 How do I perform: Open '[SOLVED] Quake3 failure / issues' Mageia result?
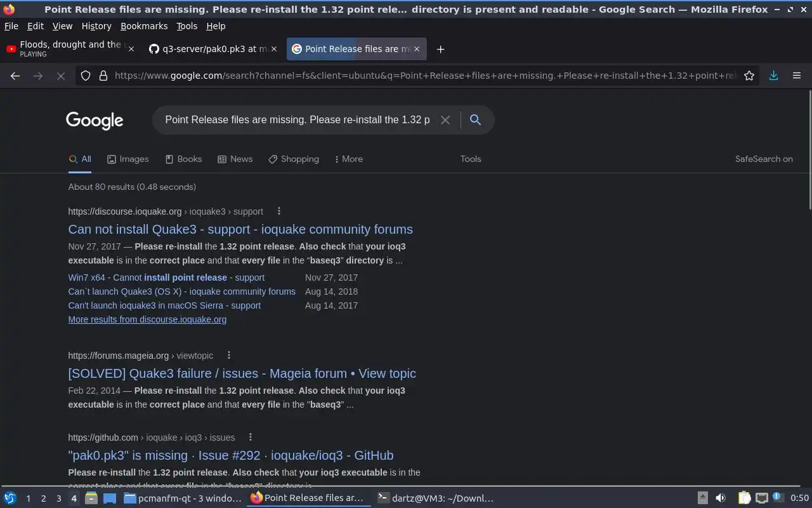(x=242, y=373)
